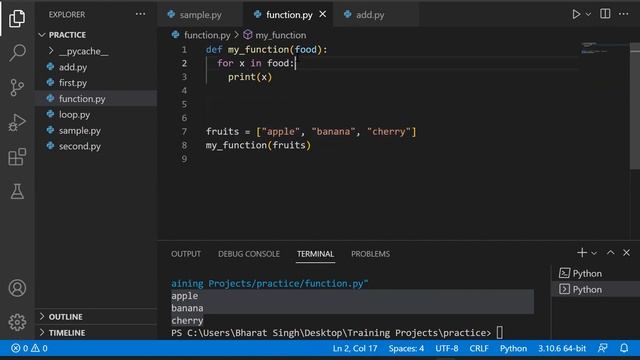This screenshot has height=360, width=640.
Task: Open add.py in Explorer
Action: tap(97, 67)
